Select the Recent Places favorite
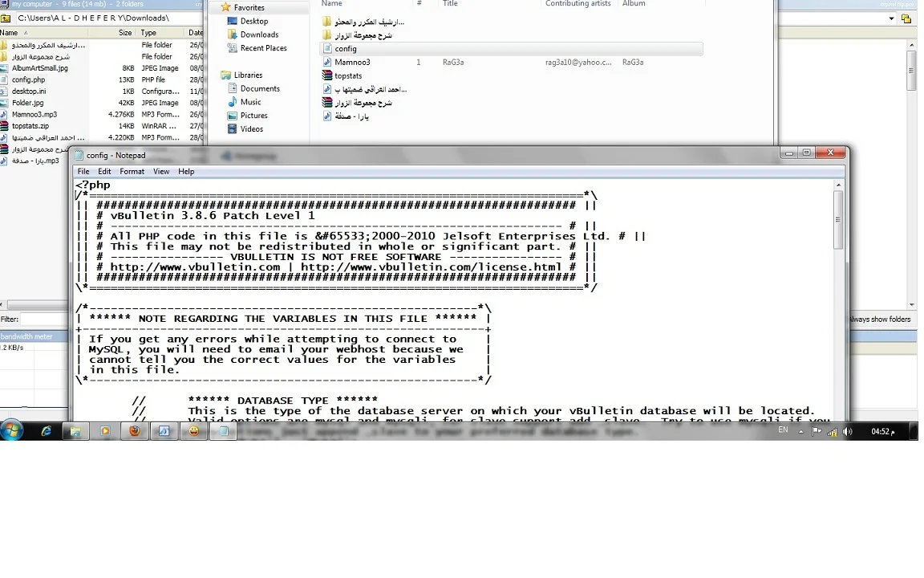 tap(263, 48)
